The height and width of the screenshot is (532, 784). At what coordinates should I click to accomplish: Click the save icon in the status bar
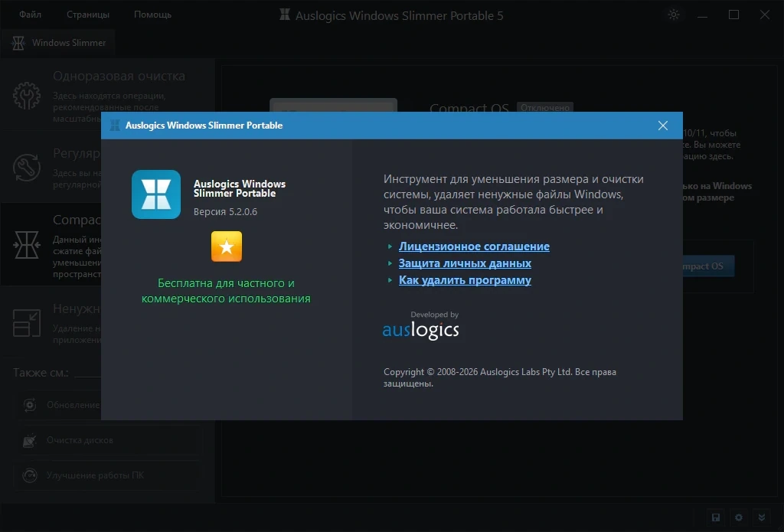click(716, 517)
